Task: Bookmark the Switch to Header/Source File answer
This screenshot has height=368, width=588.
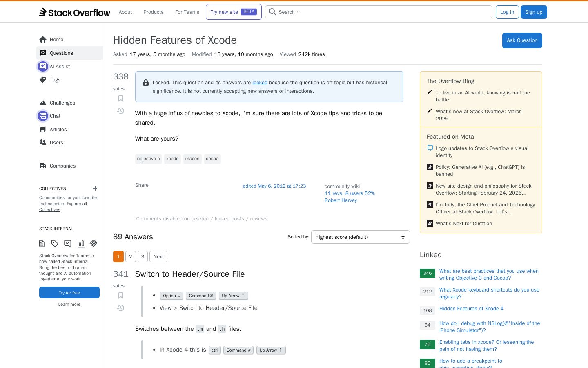Action: click(121, 296)
